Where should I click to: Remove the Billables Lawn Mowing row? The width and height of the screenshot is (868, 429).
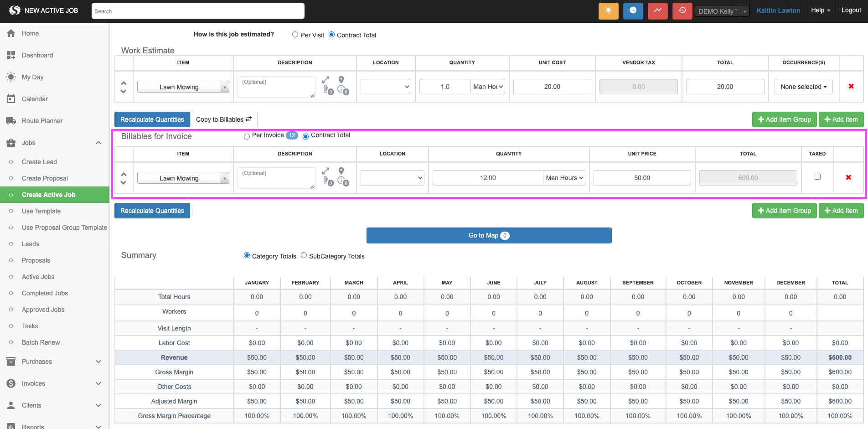point(848,177)
